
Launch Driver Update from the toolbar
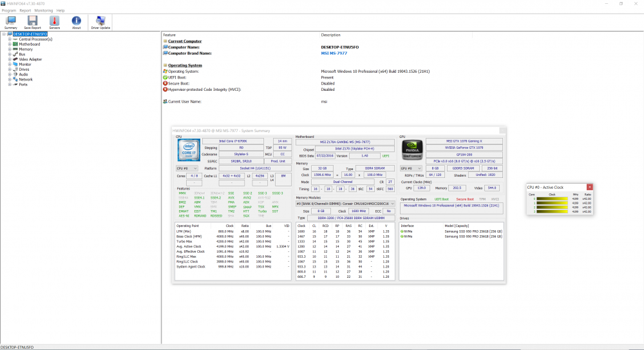tap(100, 22)
